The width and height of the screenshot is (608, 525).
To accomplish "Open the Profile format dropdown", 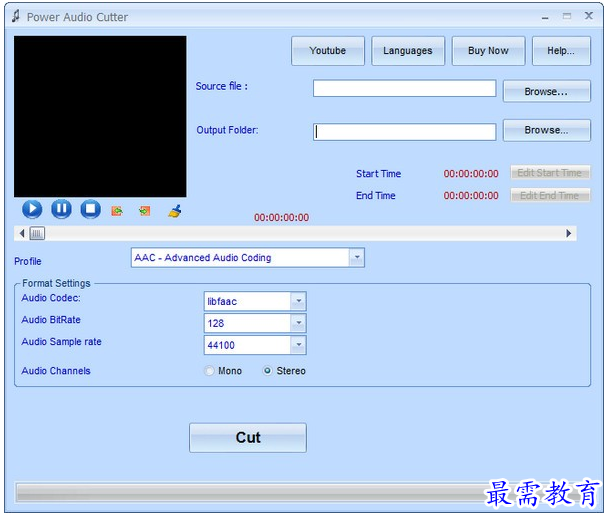I will click(357, 258).
